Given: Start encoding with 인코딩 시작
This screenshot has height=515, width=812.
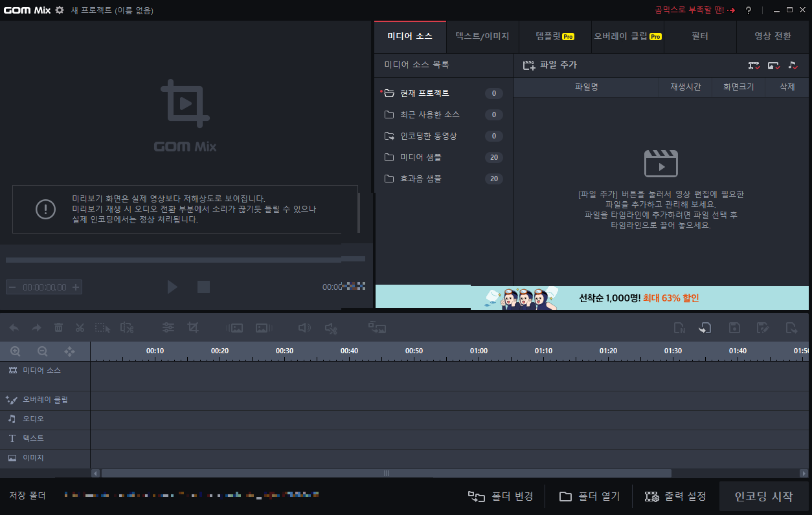Looking at the screenshot, I should [763, 496].
